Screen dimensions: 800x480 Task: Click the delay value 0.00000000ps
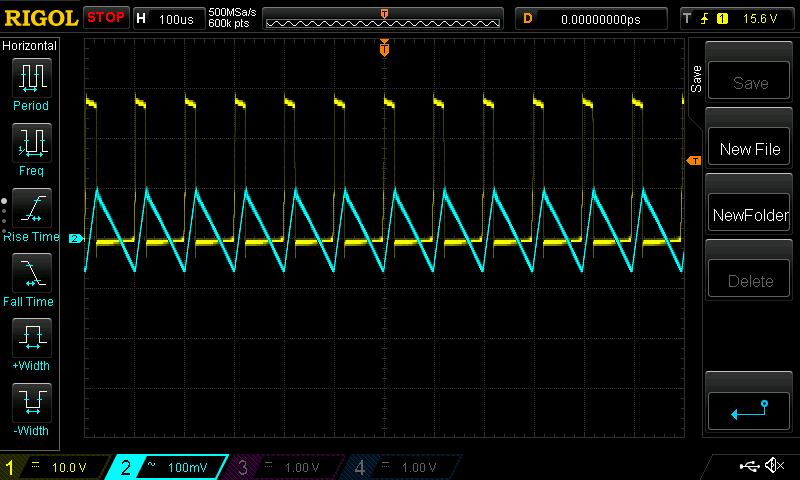click(601, 19)
